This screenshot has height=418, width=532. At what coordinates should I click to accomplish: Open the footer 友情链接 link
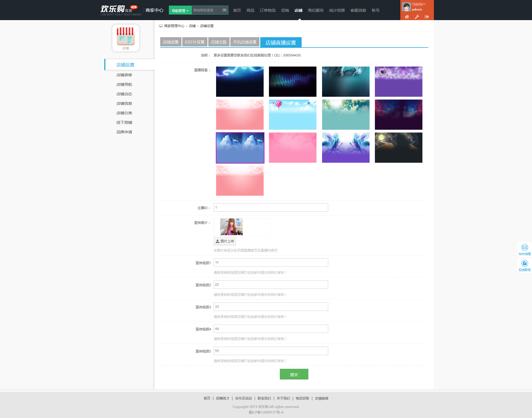322,398
